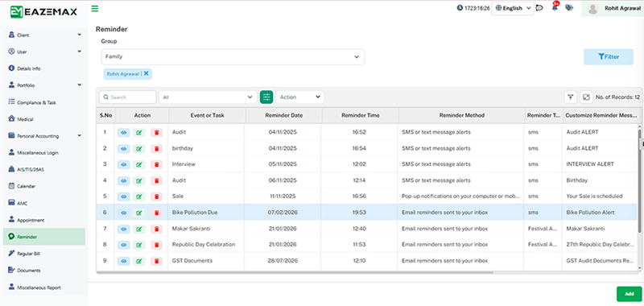
Task: Sort by Reminder Time column header
Action: tap(360, 115)
